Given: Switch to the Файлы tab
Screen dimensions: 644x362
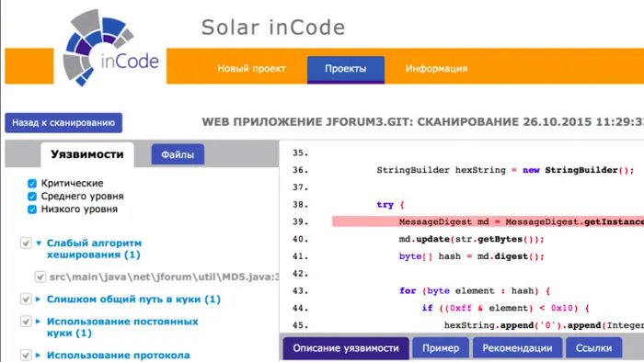Looking at the screenshot, I should 178,154.
